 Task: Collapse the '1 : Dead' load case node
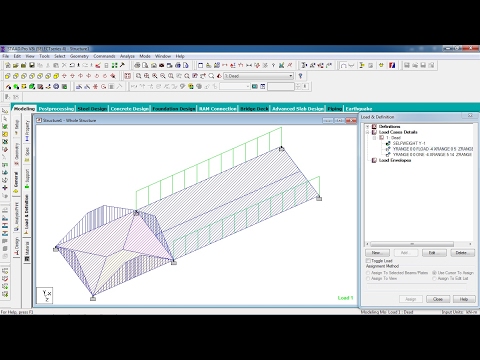pyautogui.click(x=374, y=138)
